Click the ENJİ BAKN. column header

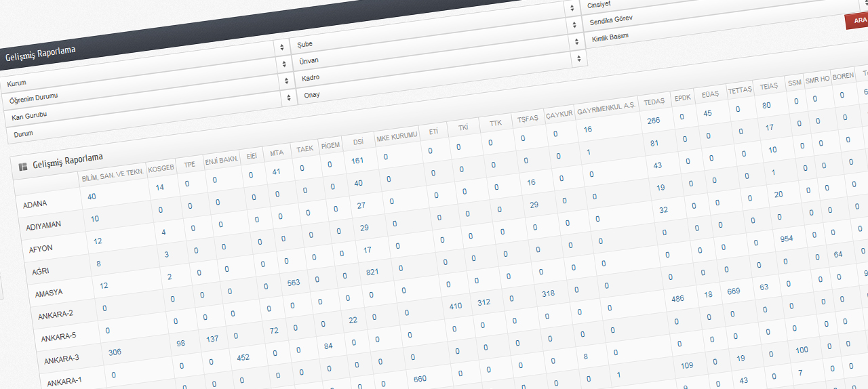coord(222,160)
